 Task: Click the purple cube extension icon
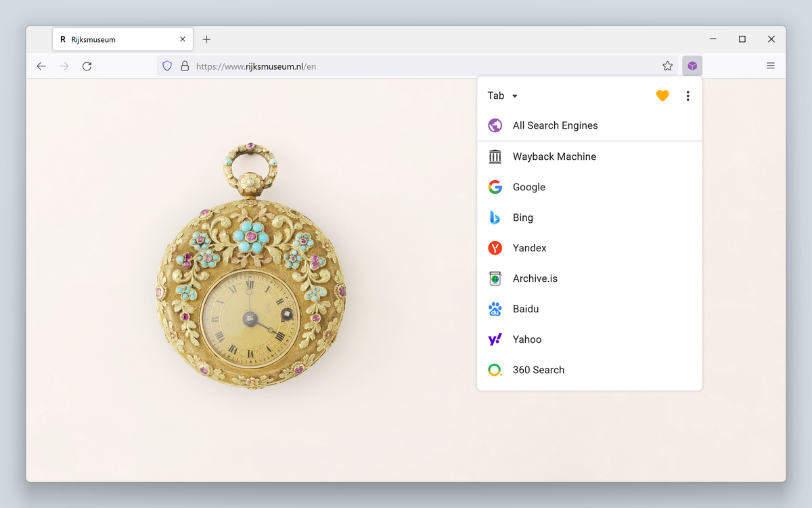(692, 66)
